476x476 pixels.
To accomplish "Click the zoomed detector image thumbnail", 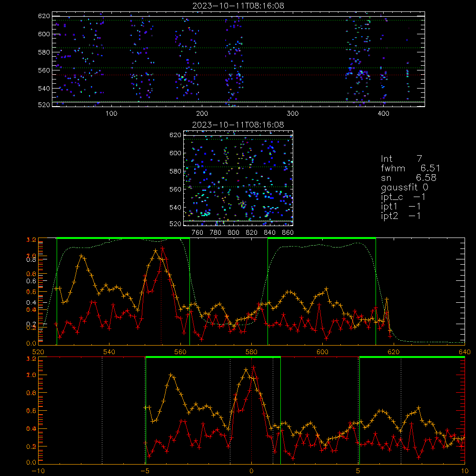I will coord(238,178).
